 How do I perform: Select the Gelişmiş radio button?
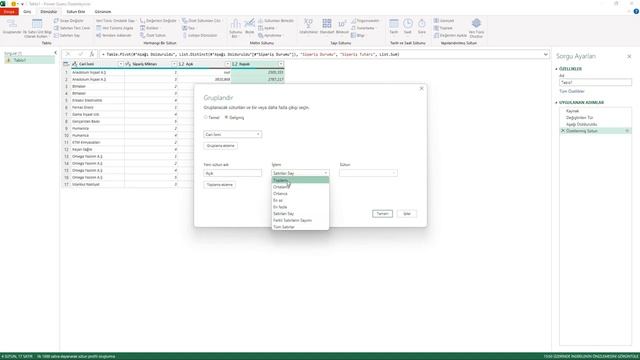pyautogui.click(x=227, y=117)
